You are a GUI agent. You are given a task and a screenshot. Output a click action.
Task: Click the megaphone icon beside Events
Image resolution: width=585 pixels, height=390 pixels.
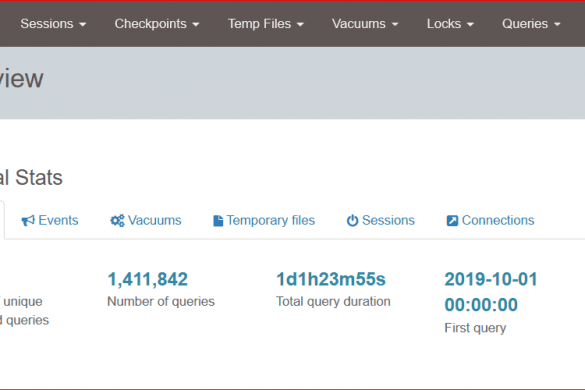(28, 221)
